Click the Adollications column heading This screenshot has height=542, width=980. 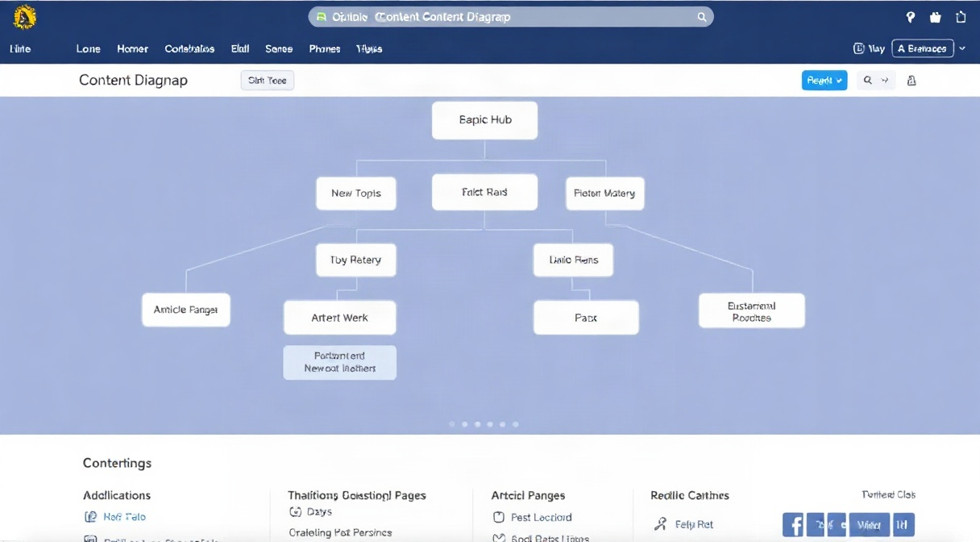[x=117, y=495]
